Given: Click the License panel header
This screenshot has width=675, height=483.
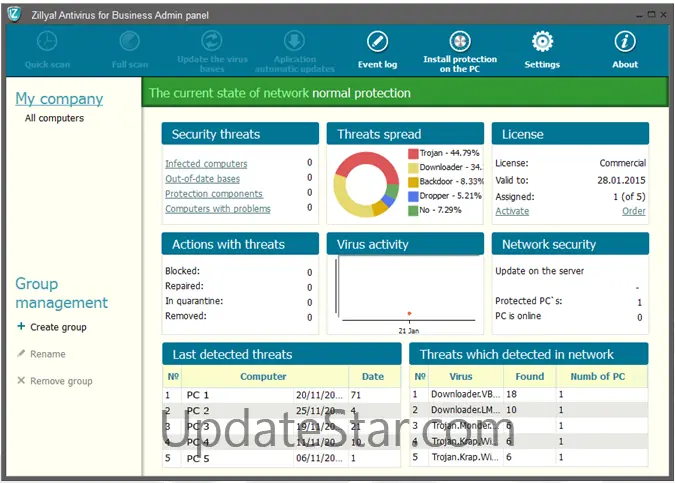Looking at the screenshot, I should click(570, 134).
